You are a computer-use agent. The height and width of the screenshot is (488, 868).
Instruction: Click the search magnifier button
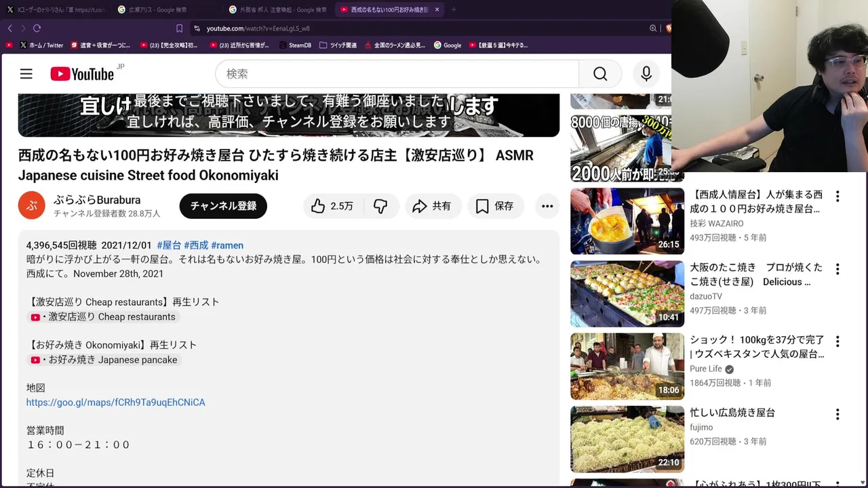600,74
